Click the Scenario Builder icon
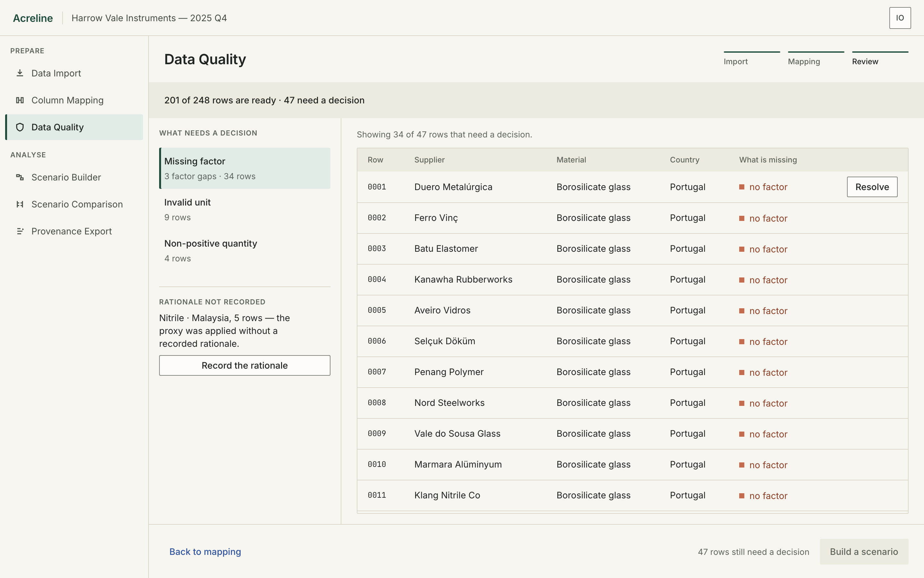 pos(20,177)
